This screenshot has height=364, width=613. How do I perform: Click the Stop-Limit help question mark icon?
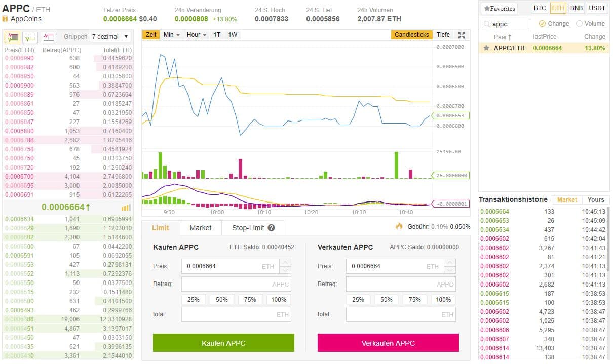point(272,228)
